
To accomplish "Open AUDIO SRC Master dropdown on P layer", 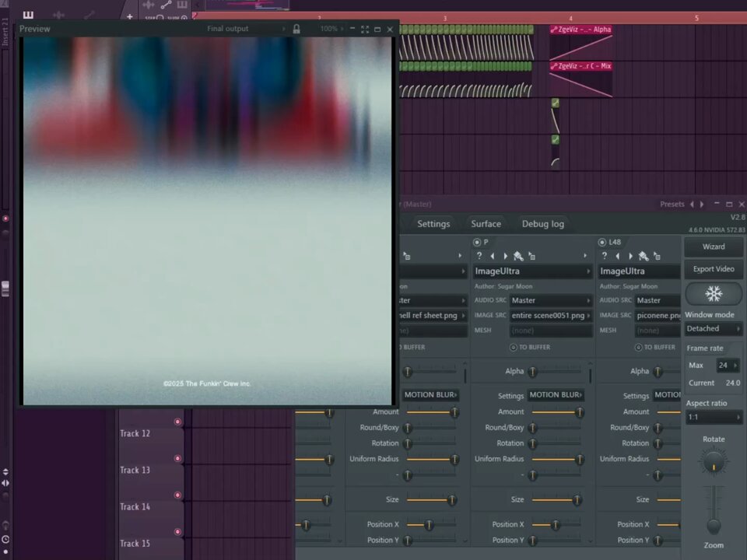I will click(x=551, y=300).
